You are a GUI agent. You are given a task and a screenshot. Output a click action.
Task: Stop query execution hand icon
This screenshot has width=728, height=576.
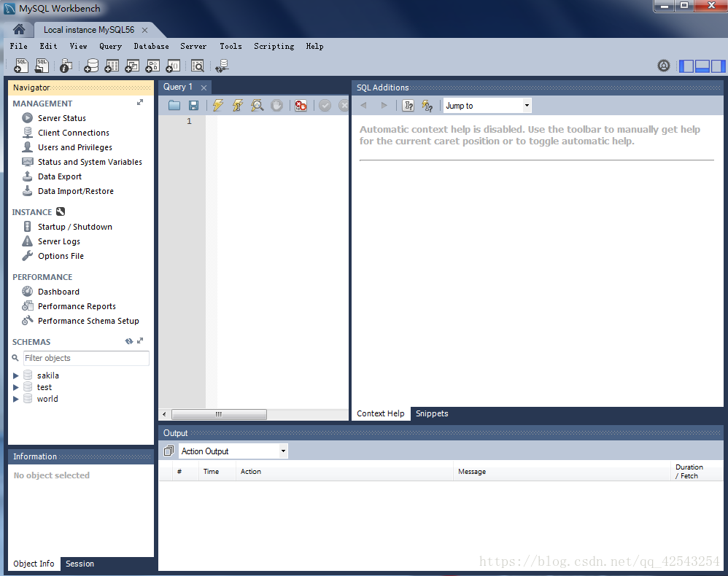pos(276,106)
